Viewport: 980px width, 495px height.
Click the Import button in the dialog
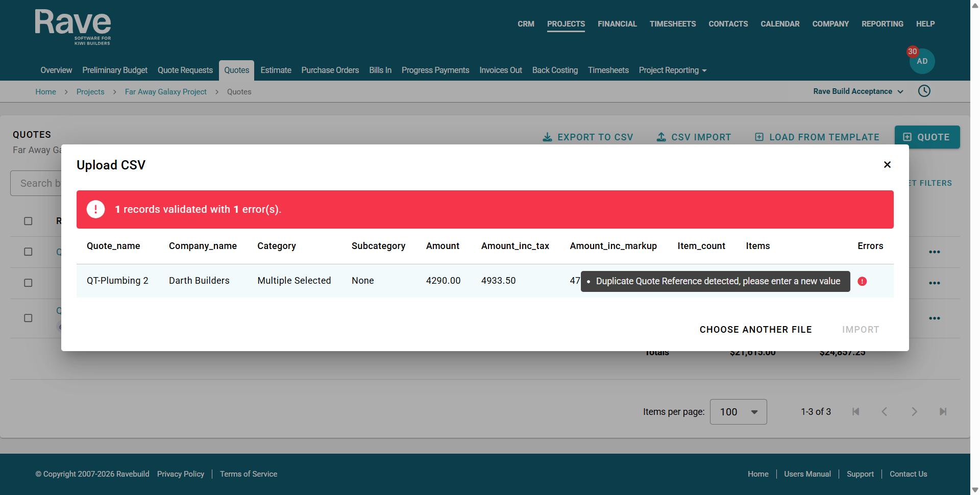861,330
